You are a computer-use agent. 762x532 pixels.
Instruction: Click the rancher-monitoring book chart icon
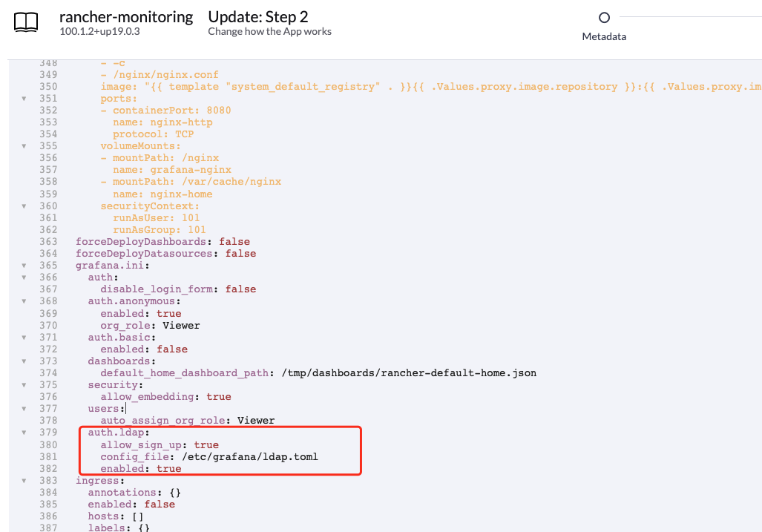coord(26,22)
